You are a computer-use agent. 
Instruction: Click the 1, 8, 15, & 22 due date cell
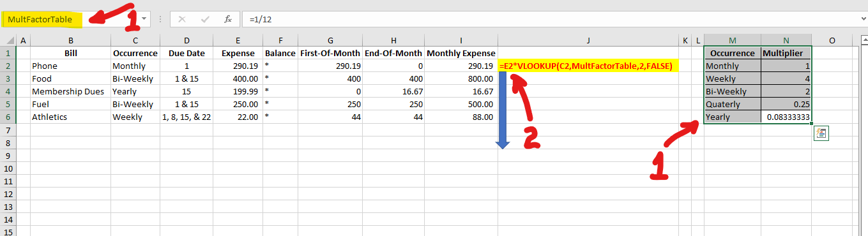coord(187,117)
